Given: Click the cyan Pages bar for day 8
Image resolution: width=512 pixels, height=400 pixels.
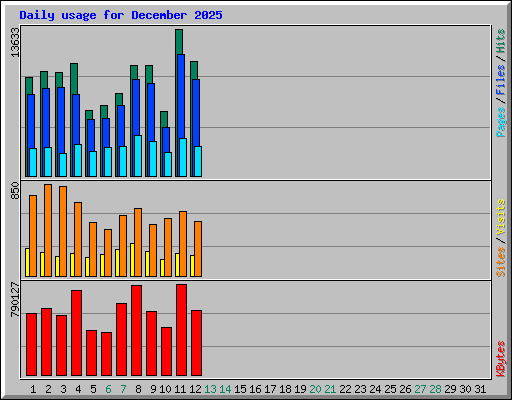Looking at the screenshot, I should 138,156.
